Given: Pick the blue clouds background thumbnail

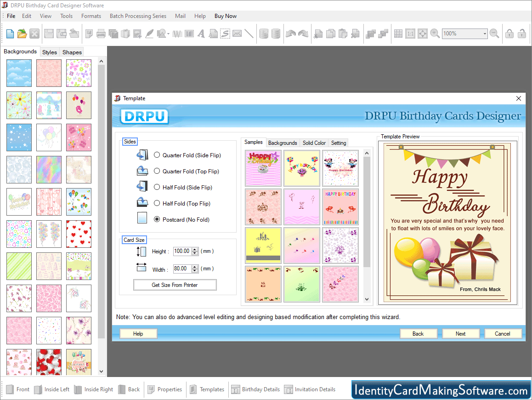Looking at the screenshot, I should point(19,73).
